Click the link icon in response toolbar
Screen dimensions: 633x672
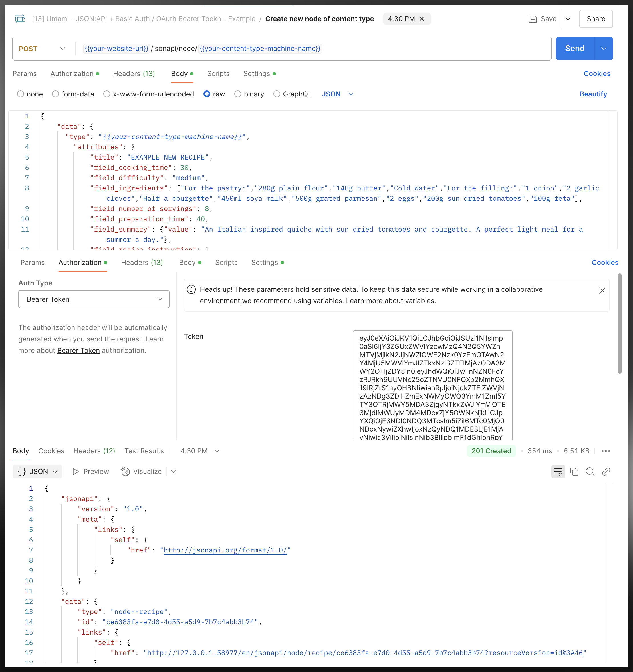click(x=606, y=472)
